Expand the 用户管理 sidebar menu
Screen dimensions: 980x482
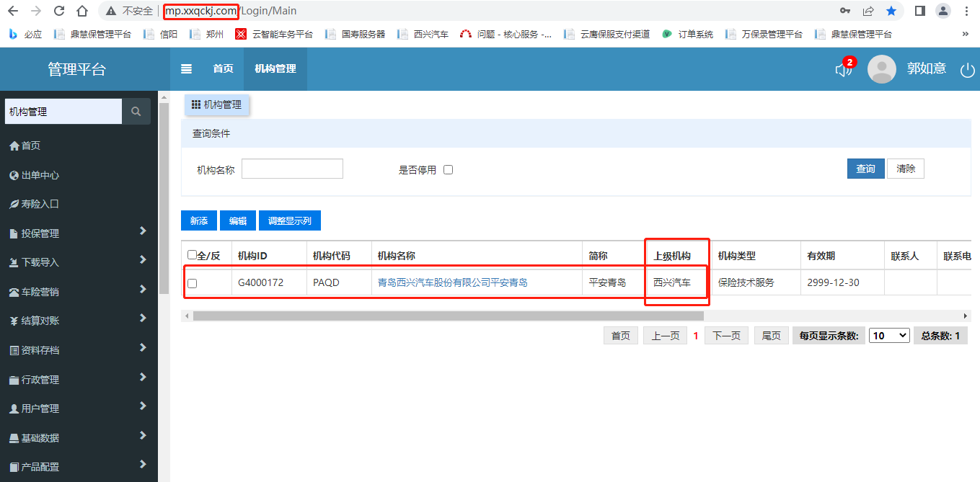click(x=79, y=409)
